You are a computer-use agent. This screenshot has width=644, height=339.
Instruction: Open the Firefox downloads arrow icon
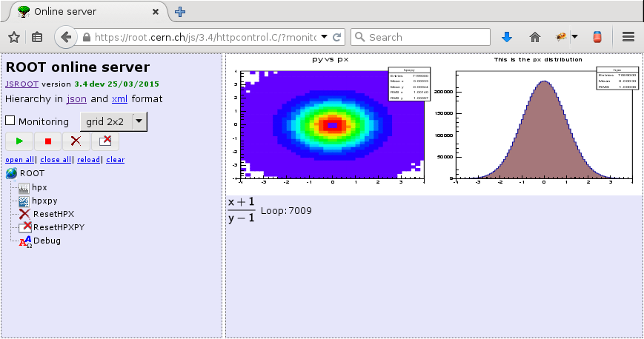click(x=508, y=37)
